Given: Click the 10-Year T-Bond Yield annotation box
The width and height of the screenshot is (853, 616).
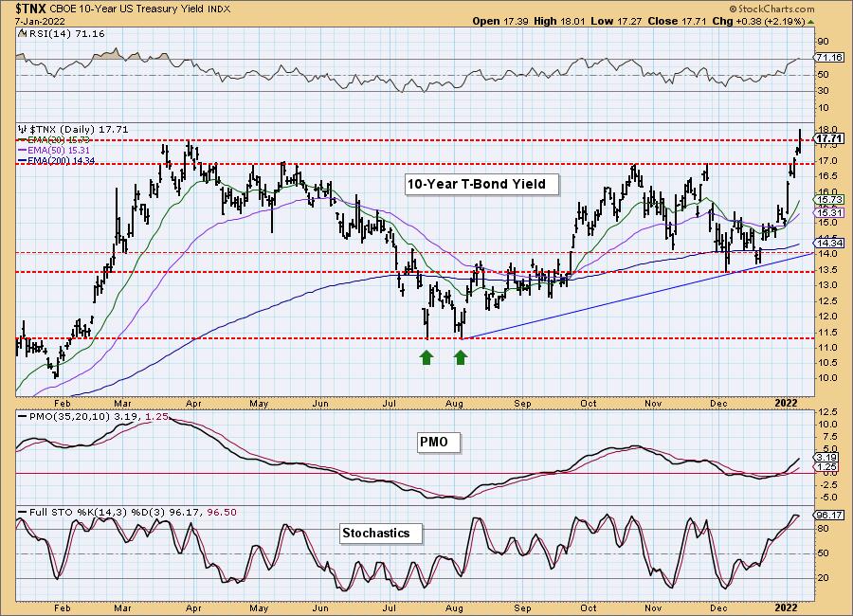Looking at the screenshot, I should [x=481, y=185].
